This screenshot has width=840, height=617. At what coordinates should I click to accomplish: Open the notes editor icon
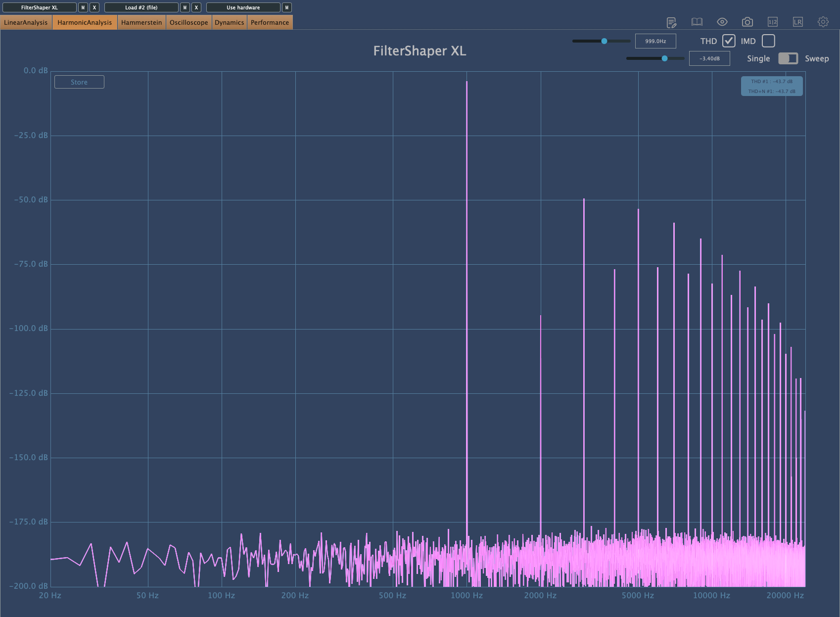point(671,22)
